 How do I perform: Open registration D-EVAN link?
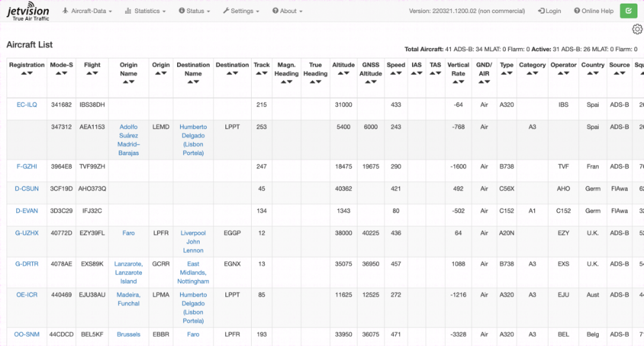tap(27, 211)
